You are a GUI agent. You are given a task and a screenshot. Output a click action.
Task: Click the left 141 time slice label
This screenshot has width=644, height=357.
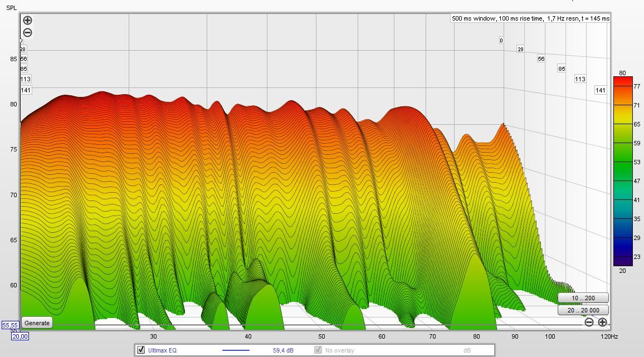click(x=26, y=90)
